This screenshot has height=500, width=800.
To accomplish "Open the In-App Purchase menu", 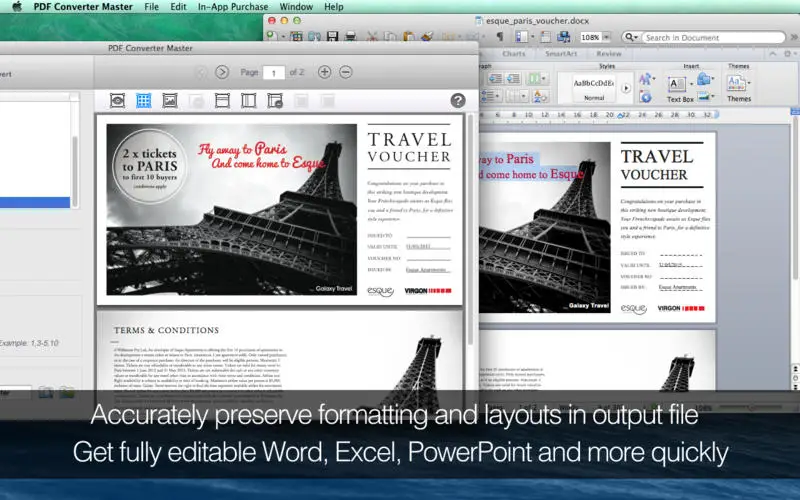I will (233, 7).
